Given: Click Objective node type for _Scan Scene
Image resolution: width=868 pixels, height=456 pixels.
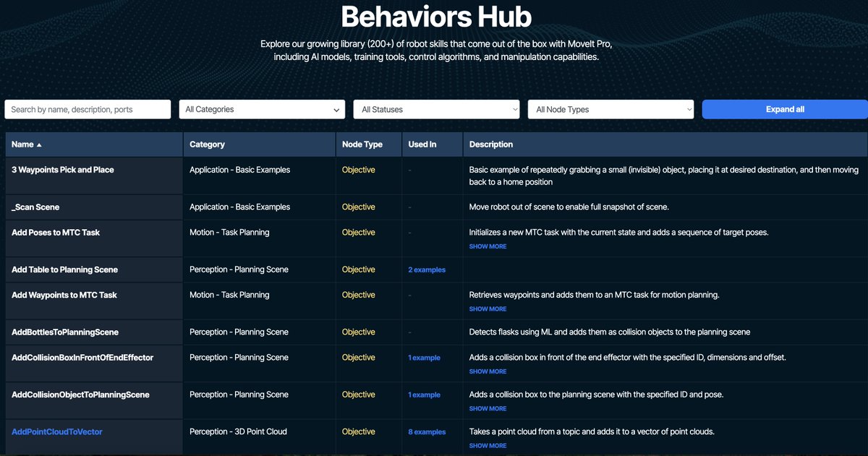Looking at the screenshot, I should (359, 207).
